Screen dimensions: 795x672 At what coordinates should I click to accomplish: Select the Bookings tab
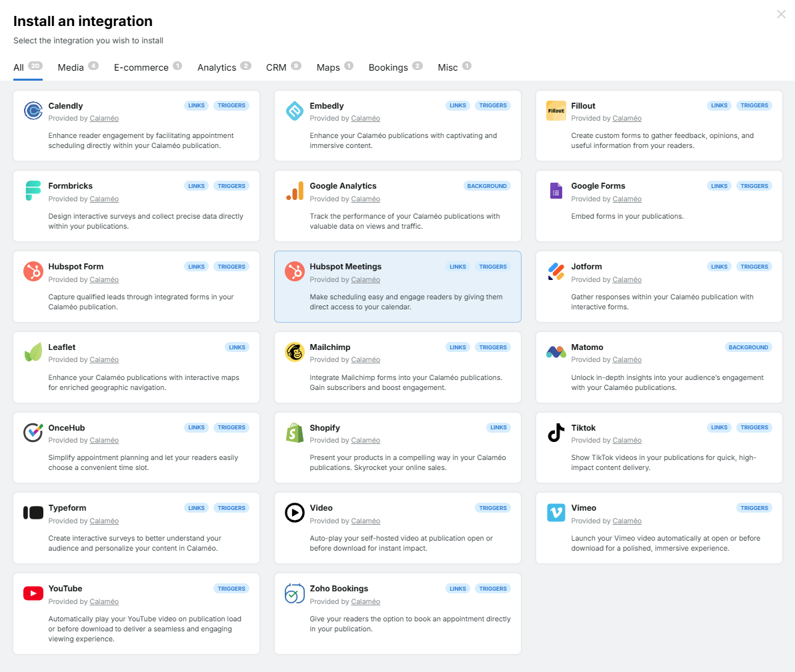[x=395, y=67]
